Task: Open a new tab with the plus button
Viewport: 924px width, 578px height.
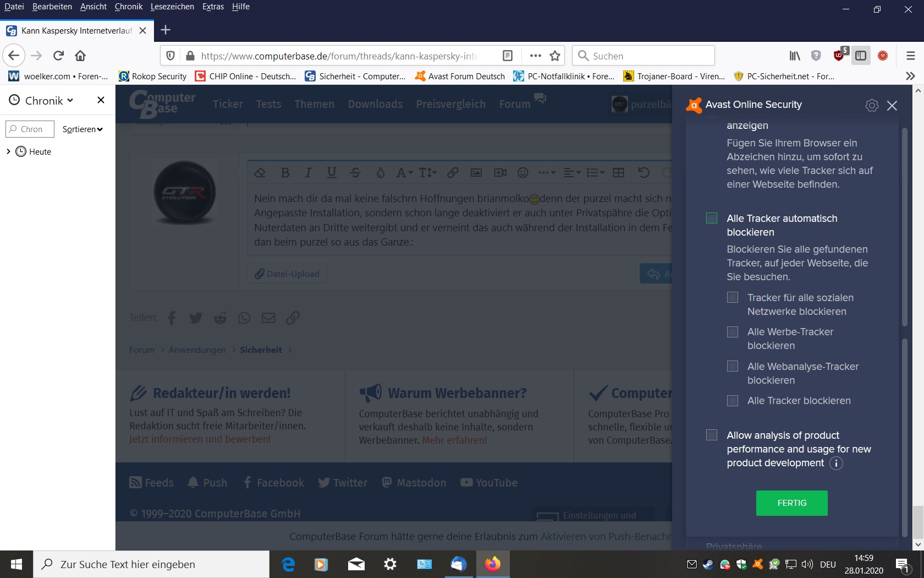Action: pos(166,30)
